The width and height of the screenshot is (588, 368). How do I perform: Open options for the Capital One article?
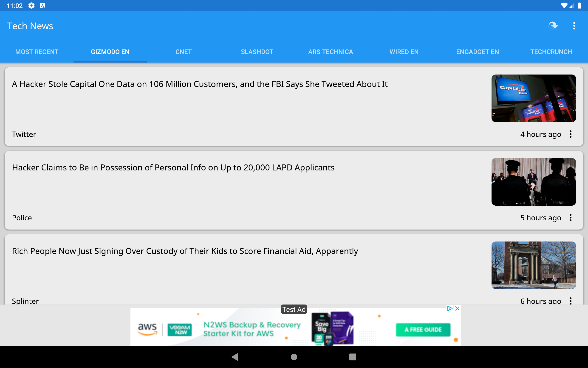tap(571, 134)
